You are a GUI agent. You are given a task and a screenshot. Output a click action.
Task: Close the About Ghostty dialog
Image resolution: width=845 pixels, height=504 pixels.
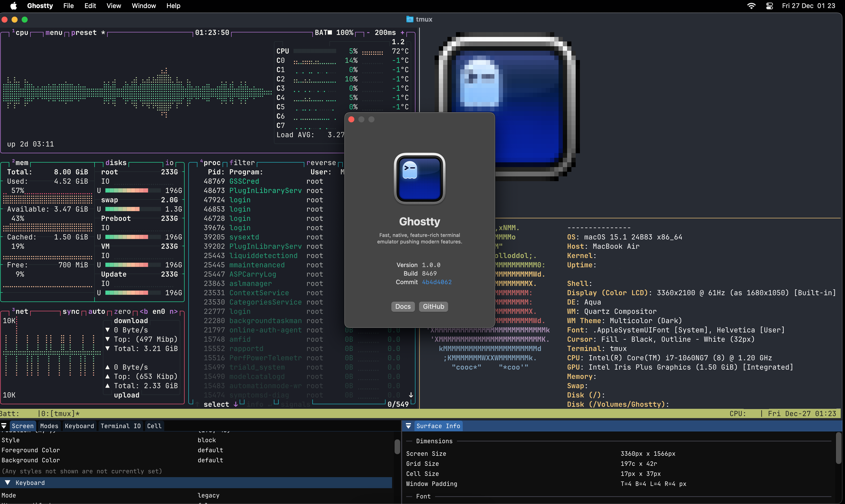coord(352,120)
